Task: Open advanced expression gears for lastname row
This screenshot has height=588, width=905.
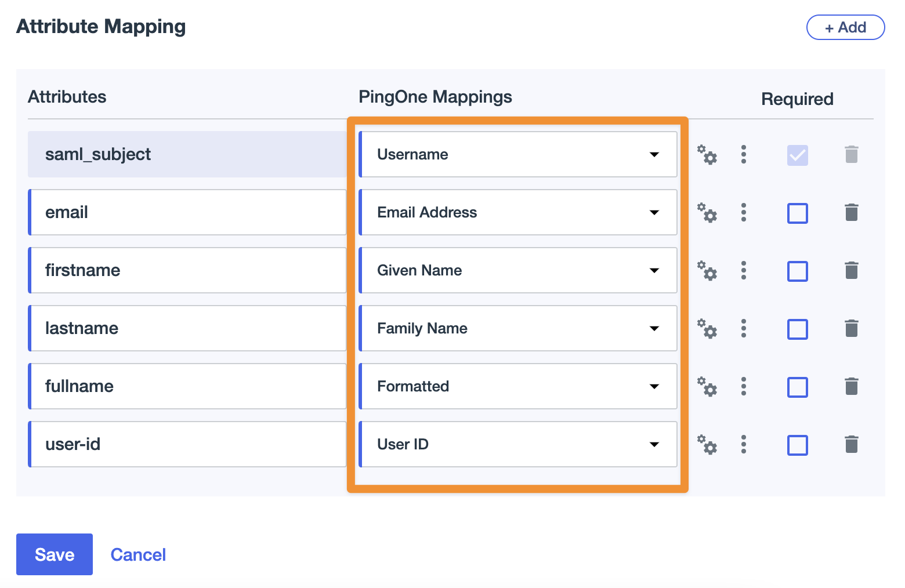Action: pos(707,328)
